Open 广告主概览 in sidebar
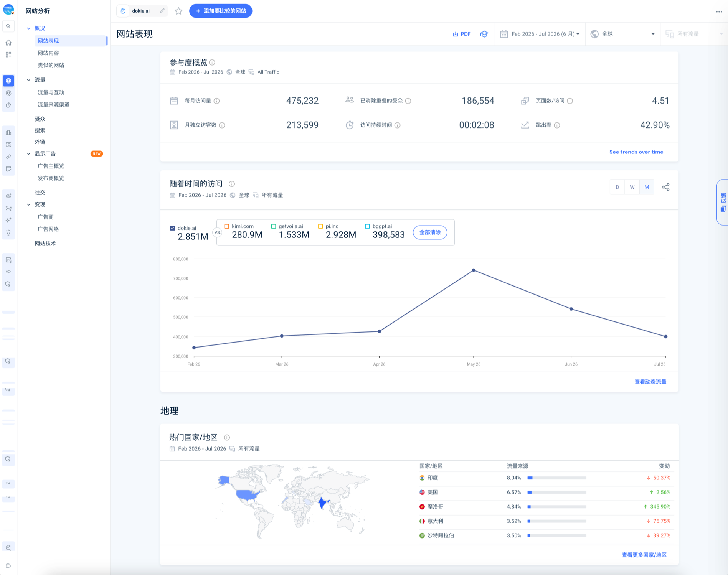This screenshot has width=728, height=575. coord(51,166)
